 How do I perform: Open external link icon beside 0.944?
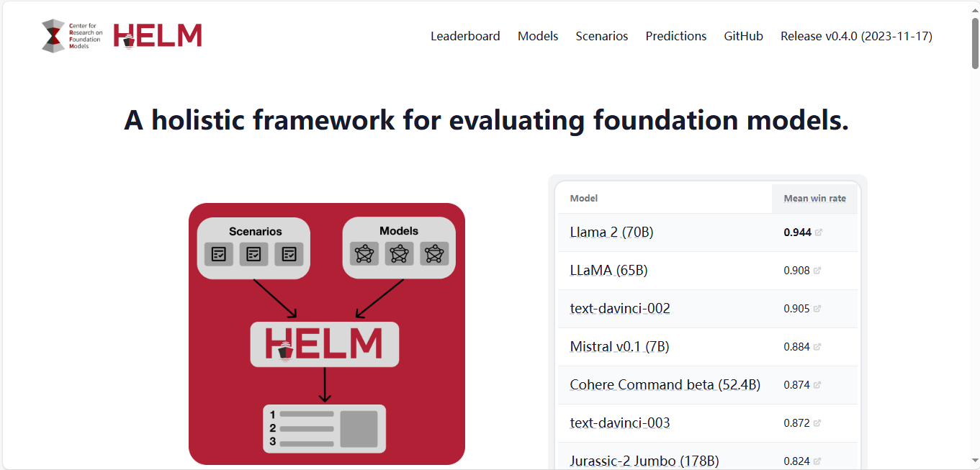click(x=818, y=232)
